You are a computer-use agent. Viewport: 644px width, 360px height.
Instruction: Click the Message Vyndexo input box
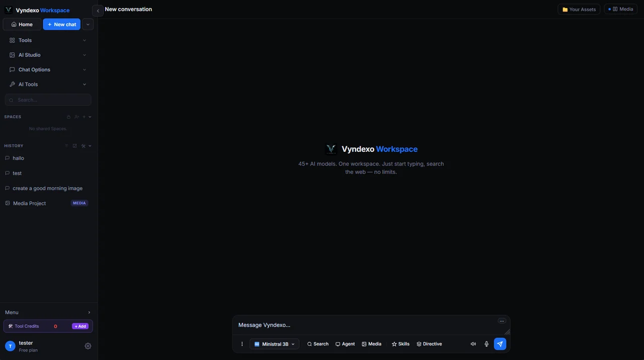(365, 325)
